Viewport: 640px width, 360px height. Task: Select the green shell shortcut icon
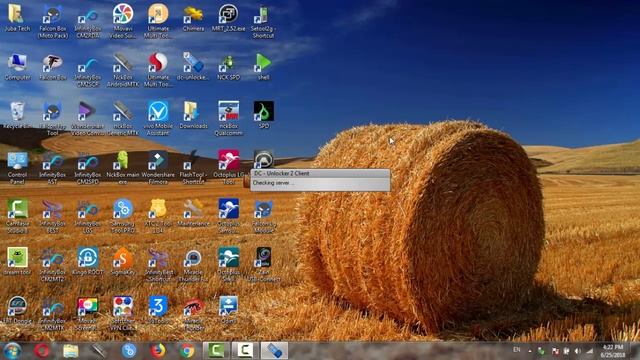[263, 67]
